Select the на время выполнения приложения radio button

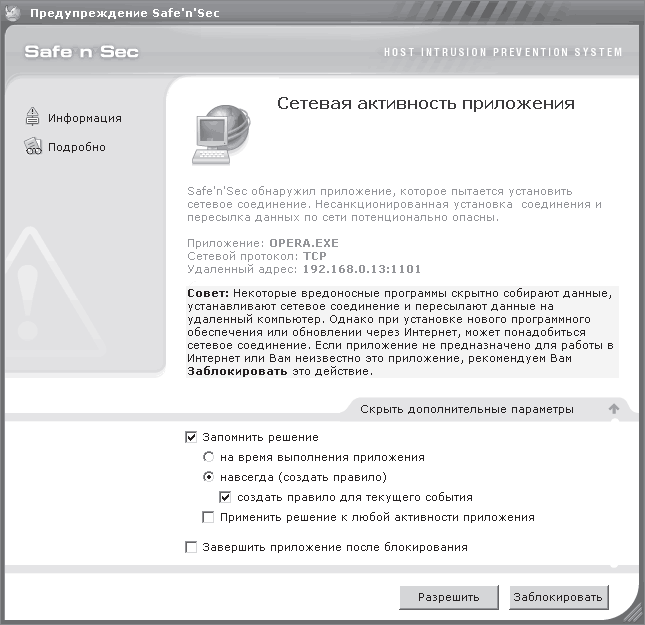pyautogui.click(x=209, y=457)
